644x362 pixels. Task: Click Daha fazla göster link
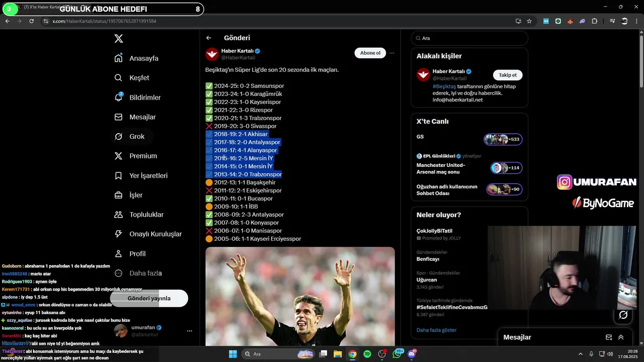[x=437, y=330]
